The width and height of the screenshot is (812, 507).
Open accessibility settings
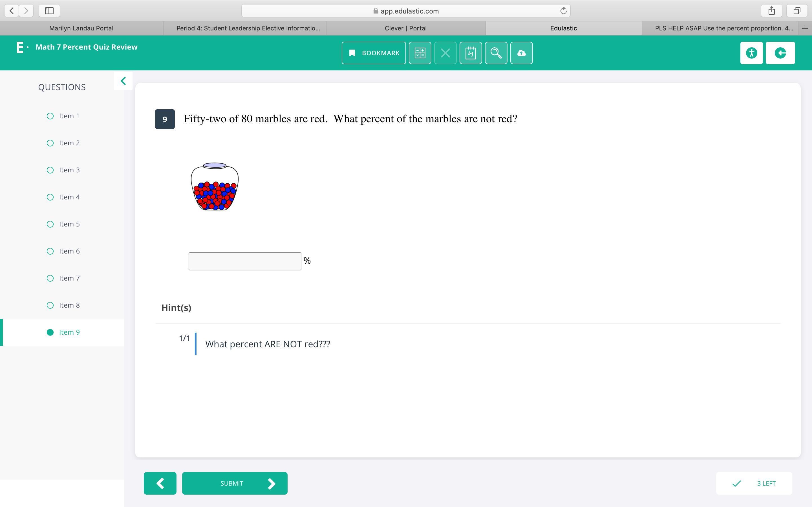click(751, 53)
